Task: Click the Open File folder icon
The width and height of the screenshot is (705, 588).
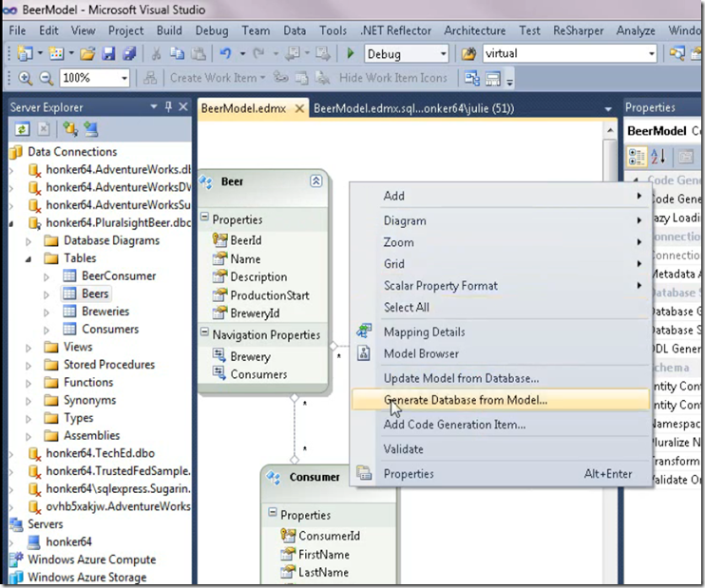Action: (x=87, y=54)
